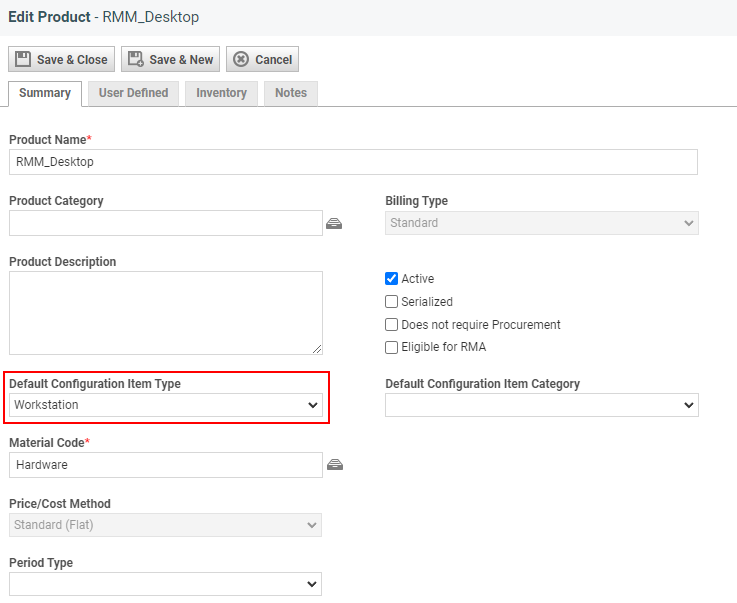Click the Eligible for RMA label
Viewport: 737px width, 603px height.
(443, 347)
